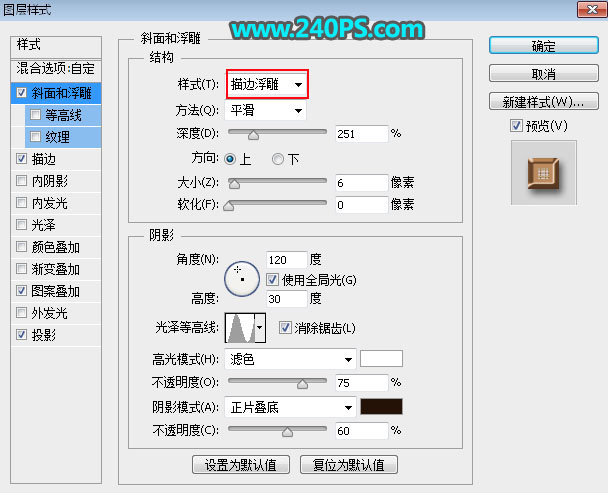Open the gloss contour curve thumbnail
Viewport: 608px width, 493px height.
[x=240, y=327]
